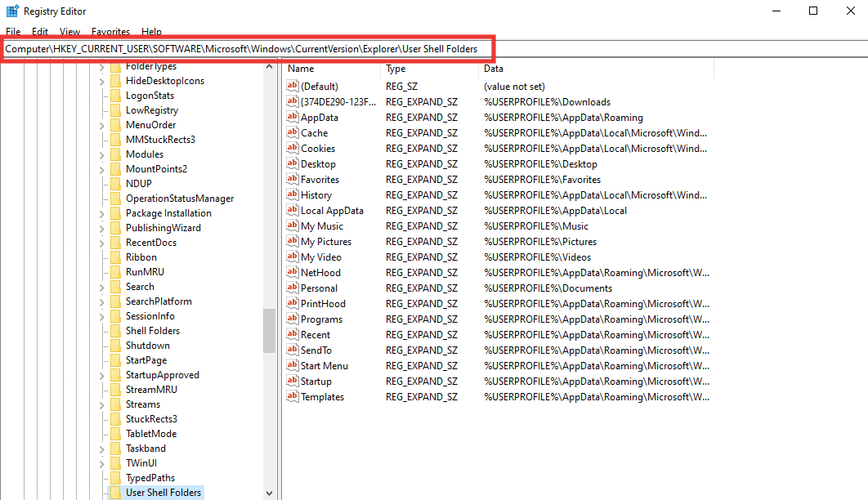Expand the PublishingWizard key
Viewport: 868px width, 500px height.
point(102,229)
